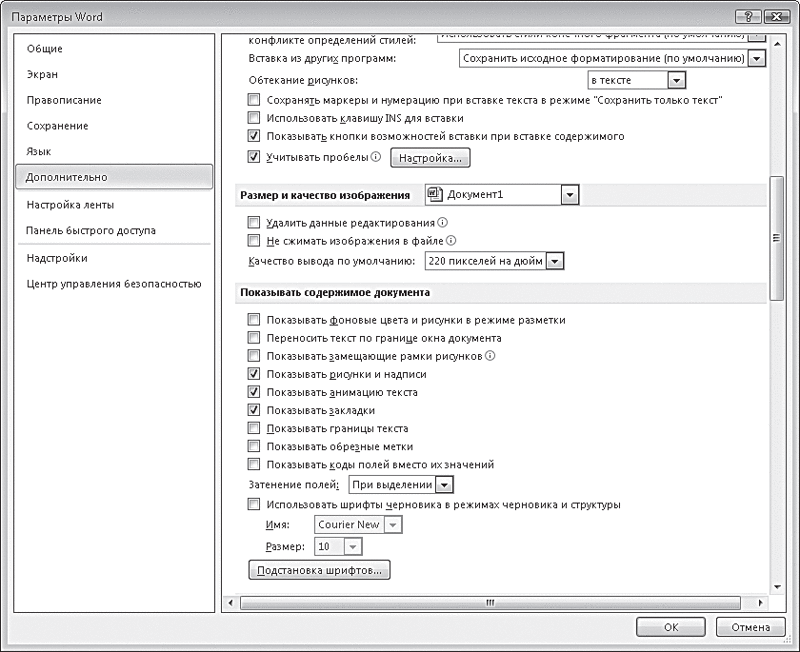Open Правописание category
Image resolution: width=800 pixels, height=652 pixels.
64,100
